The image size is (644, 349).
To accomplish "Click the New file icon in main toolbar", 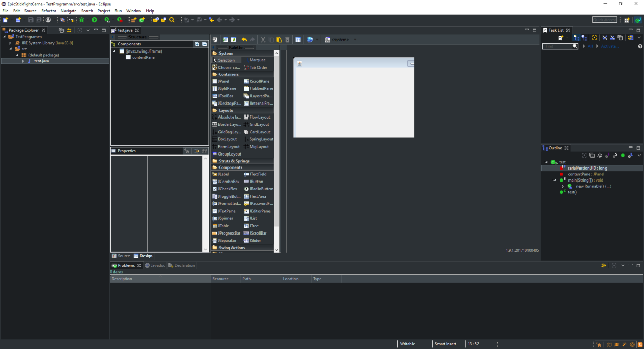I will pyautogui.click(x=5, y=20).
